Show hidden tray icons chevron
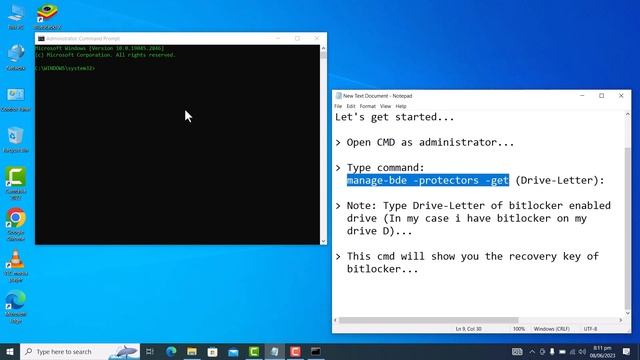Viewport: 640px width, 360px height. (532, 351)
